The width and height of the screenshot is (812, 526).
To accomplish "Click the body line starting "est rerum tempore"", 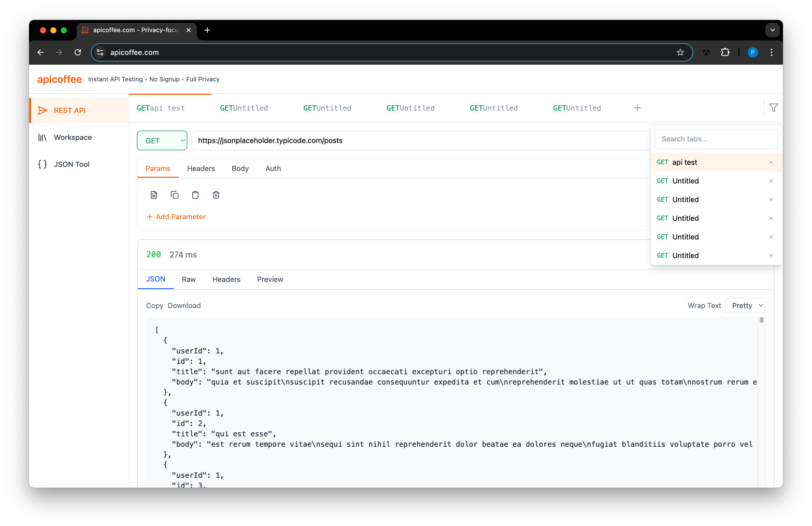I will [462, 444].
